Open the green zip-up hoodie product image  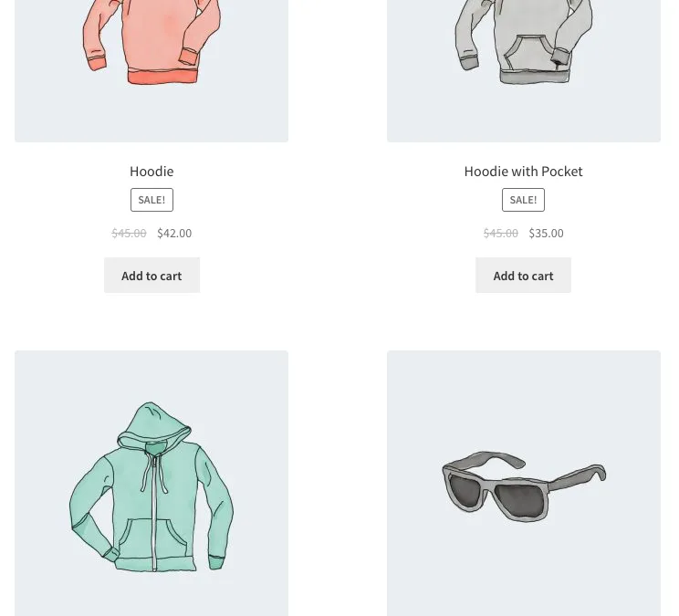(151, 483)
